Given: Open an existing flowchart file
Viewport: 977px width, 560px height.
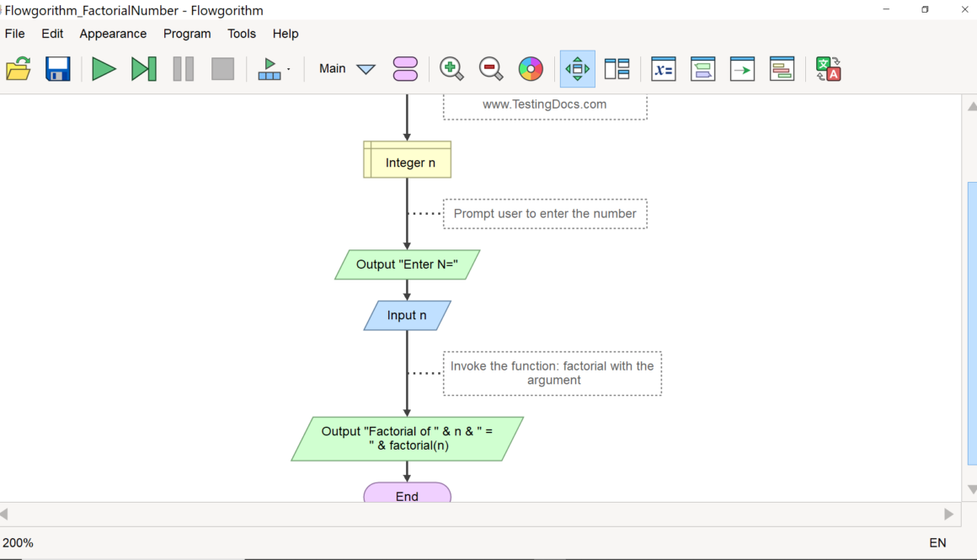Looking at the screenshot, I should (18, 69).
